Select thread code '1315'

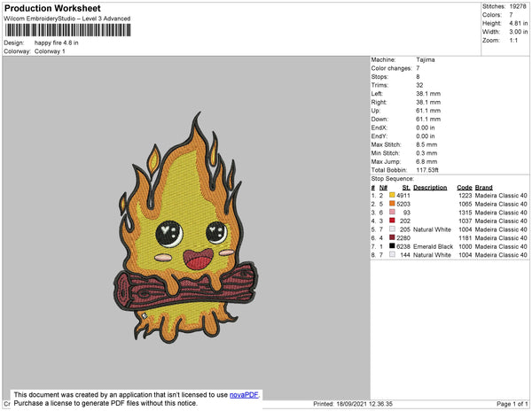(x=465, y=213)
